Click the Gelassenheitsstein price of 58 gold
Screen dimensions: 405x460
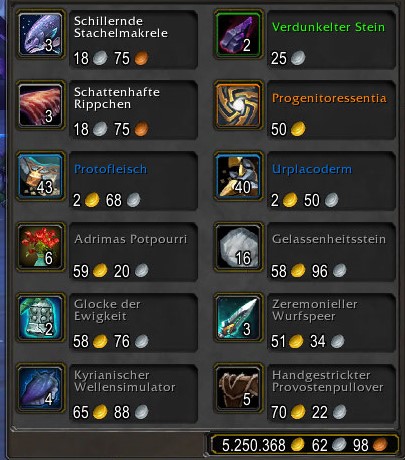[288, 271]
